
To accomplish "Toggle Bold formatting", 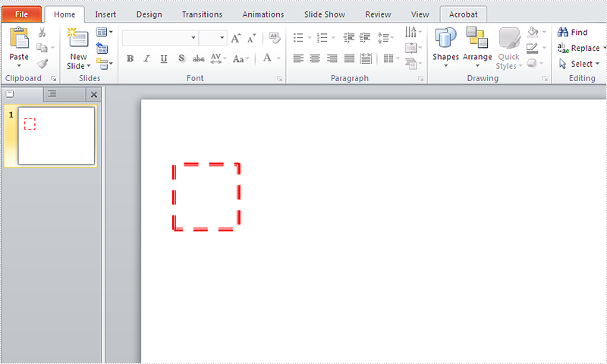I will tap(130, 58).
